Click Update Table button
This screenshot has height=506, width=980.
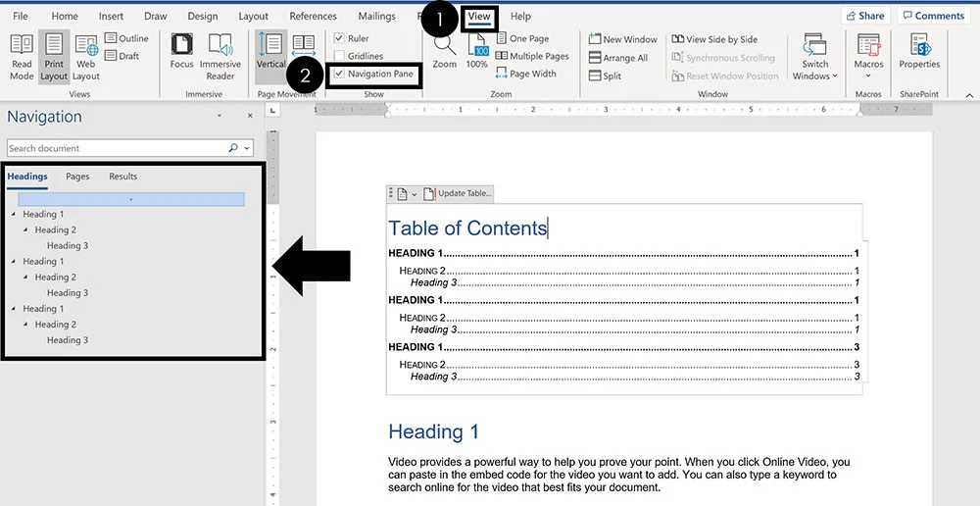[458, 194]
